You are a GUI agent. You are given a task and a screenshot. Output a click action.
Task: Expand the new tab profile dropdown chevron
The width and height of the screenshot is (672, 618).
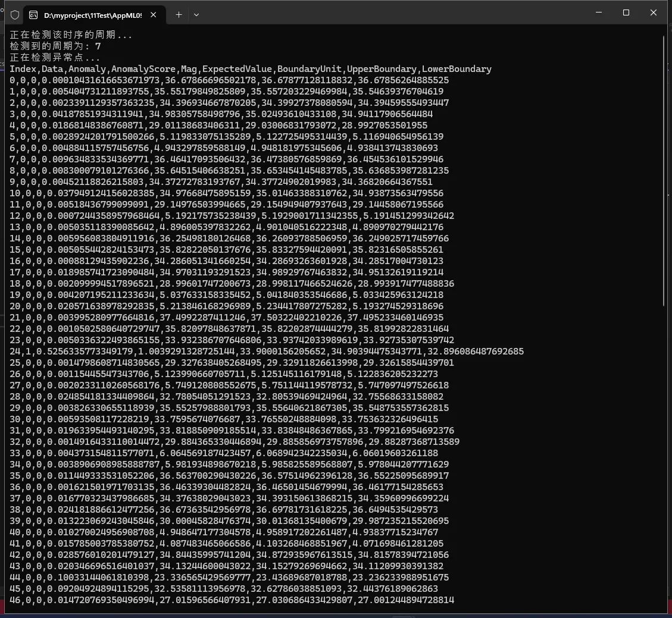pyautogui.click(x=196, y=15)
